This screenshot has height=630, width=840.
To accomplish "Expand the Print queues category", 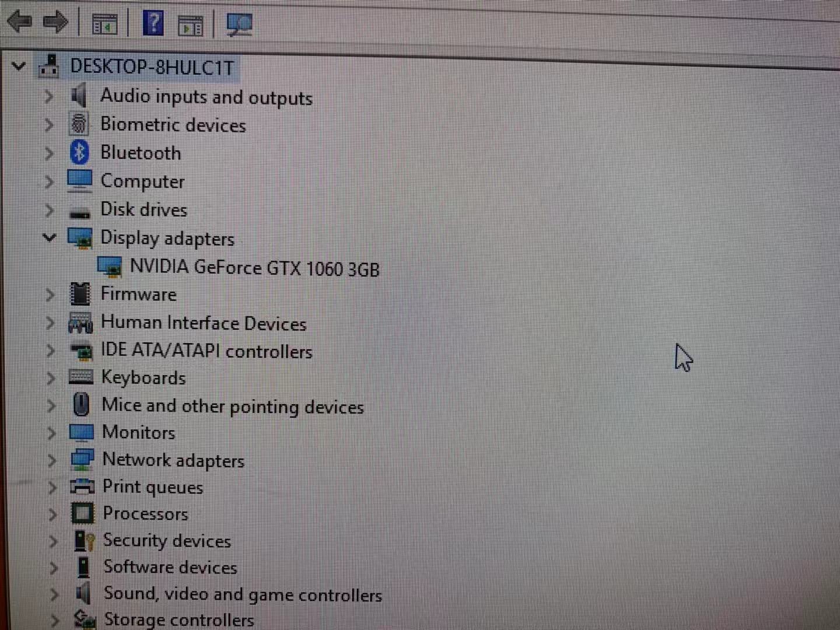I will 52,487.
